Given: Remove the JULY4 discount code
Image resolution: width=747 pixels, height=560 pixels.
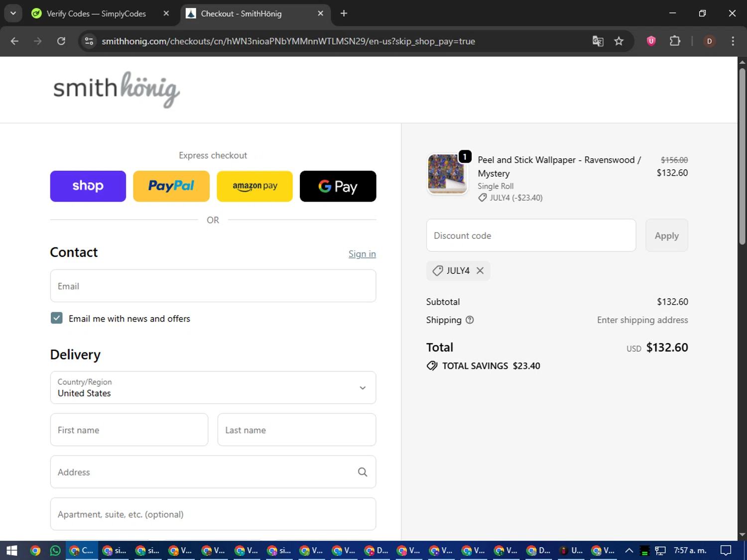Looking at the screenshot, I should [x=480, y=270].
